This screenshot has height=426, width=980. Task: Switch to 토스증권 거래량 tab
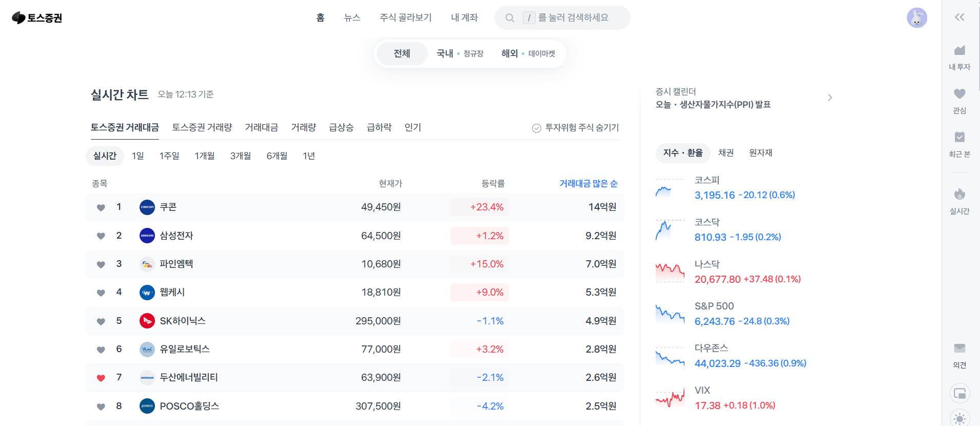tap(202, 127)
